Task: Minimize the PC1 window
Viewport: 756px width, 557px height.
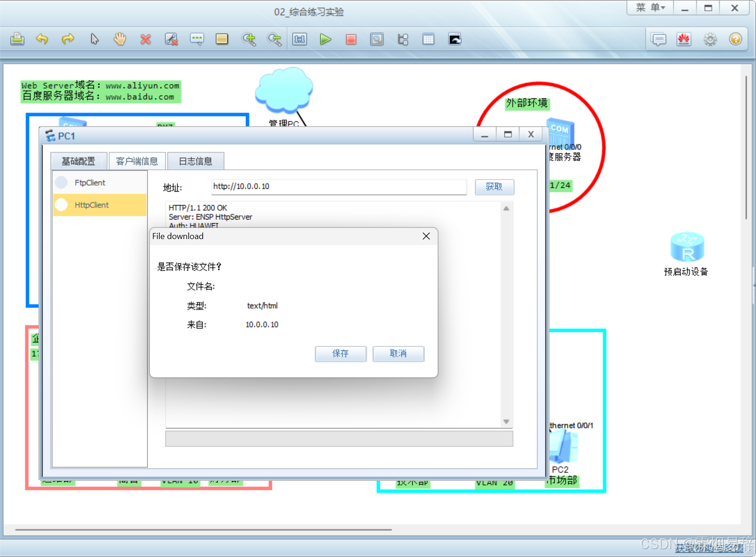Action: 485,135
